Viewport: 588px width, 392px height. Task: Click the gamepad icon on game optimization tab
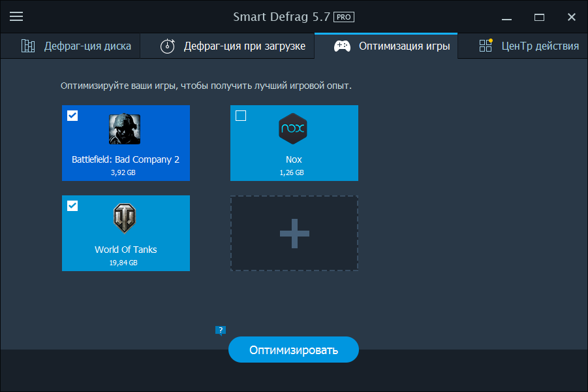pos(342,46)
